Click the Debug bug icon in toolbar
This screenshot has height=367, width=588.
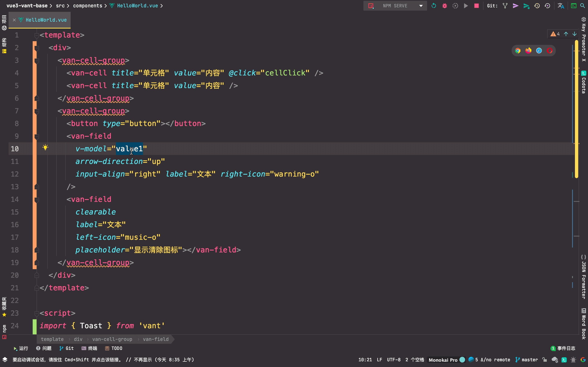[444, 6]
